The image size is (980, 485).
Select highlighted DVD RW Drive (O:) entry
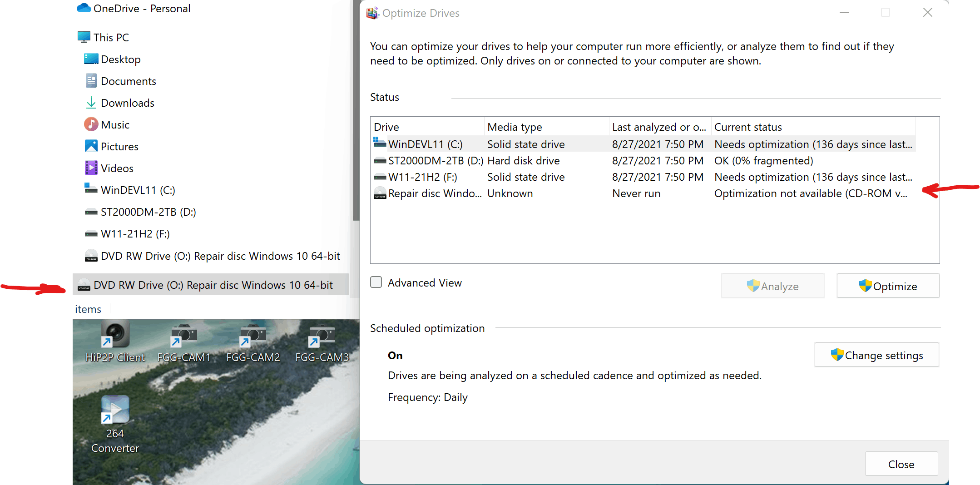pyautogui.click(x=211, y=285)
